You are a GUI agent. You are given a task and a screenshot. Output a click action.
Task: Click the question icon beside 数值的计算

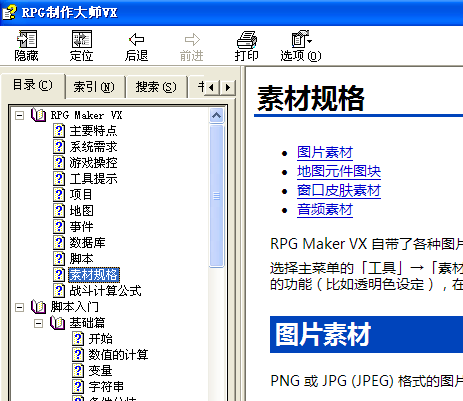click(78, 355)
